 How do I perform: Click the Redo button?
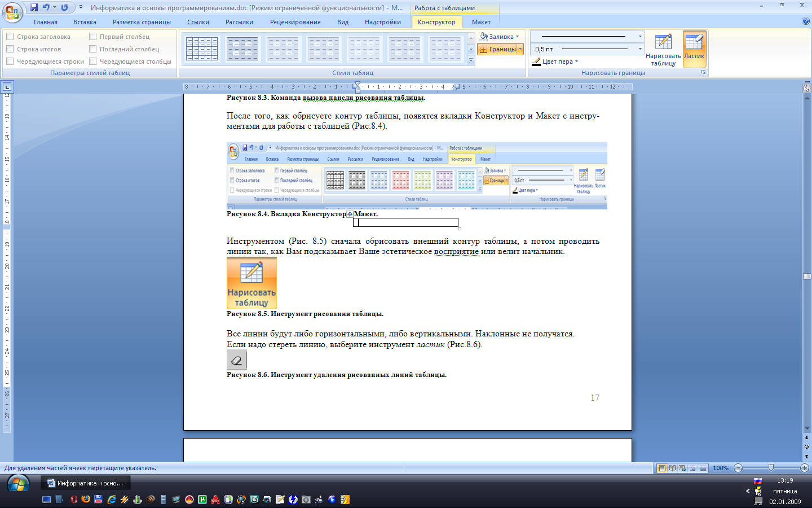pos(64,7)
